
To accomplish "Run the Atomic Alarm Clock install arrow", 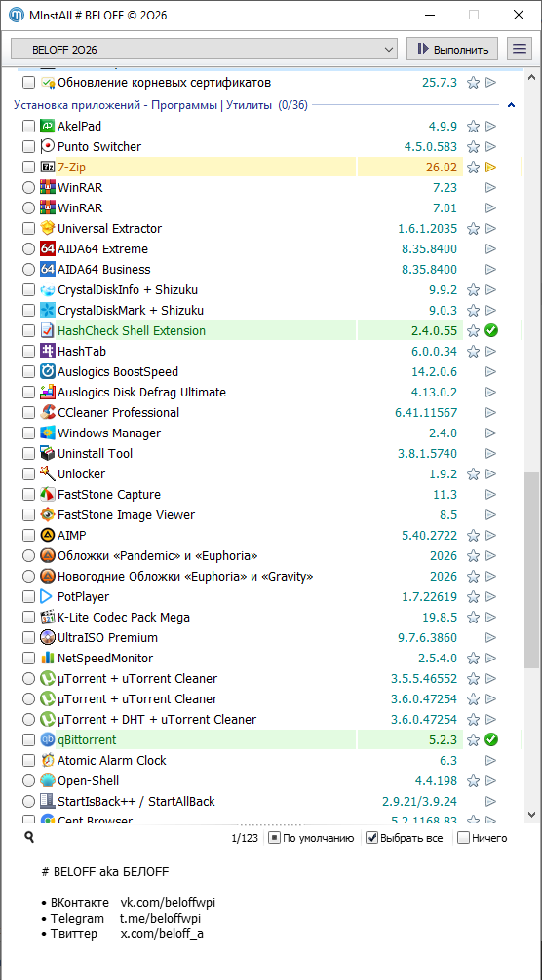I will point(490,761).
